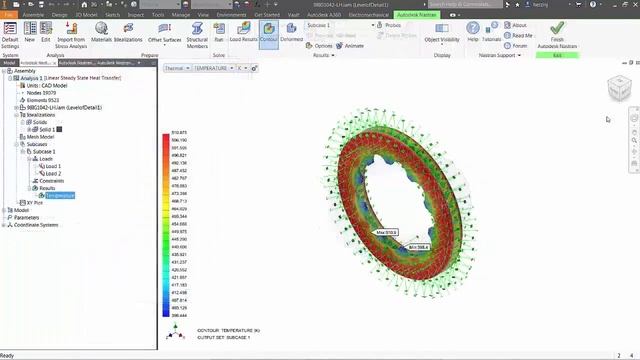Open results Options

coord(319,46)
